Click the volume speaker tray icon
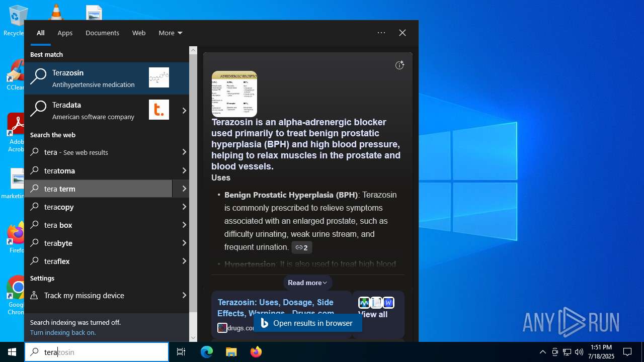 (x=579, y=352)
